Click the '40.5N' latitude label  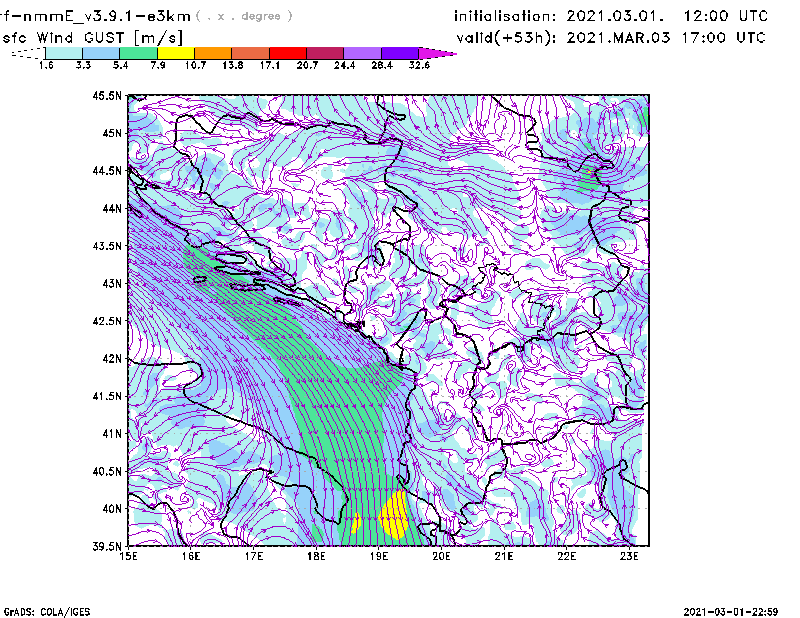107,472
